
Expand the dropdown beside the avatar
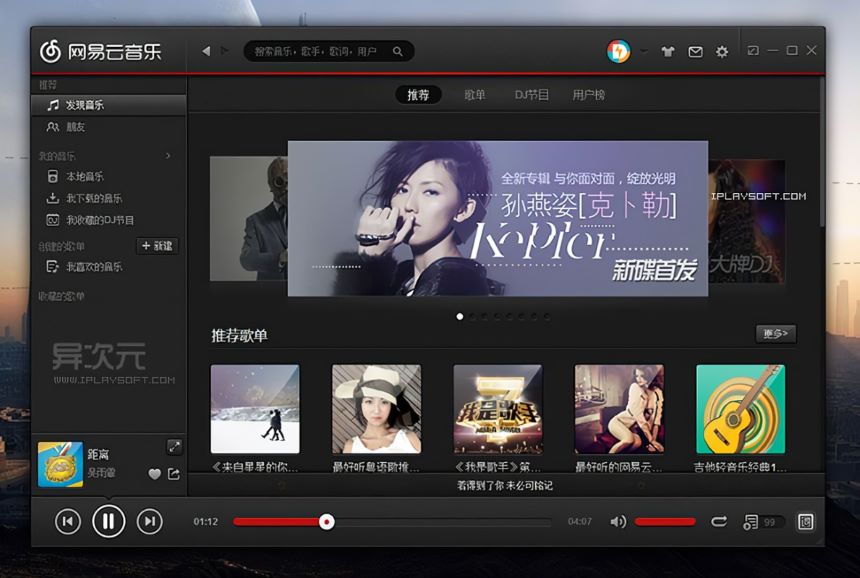click(x=643, y=52)
